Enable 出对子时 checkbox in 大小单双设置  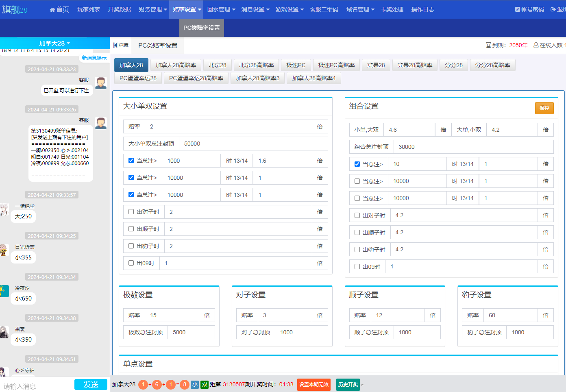(x=131, y=212)
